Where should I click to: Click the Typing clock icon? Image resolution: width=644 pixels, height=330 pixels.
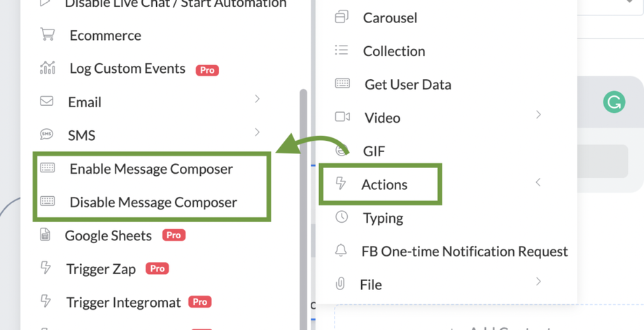click(x=342, y=217)
